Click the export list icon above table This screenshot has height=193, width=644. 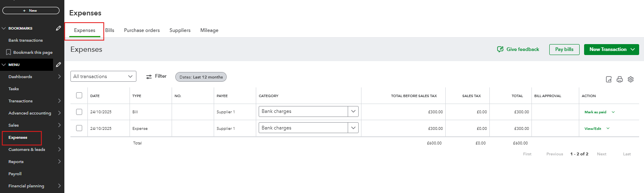[609, 79]
